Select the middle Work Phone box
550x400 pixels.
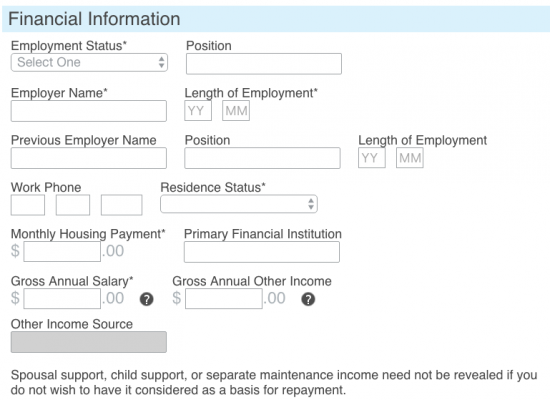click(x=73, y=205)
